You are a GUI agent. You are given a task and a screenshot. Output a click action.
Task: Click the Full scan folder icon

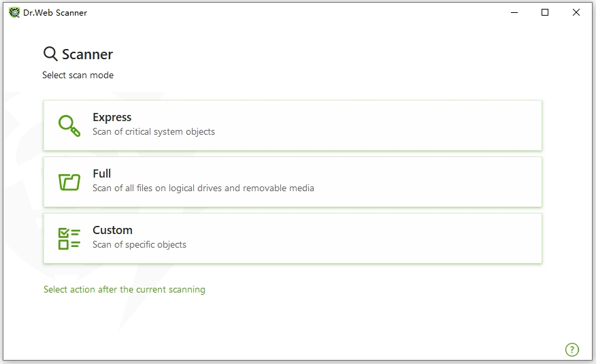[69, 182]
